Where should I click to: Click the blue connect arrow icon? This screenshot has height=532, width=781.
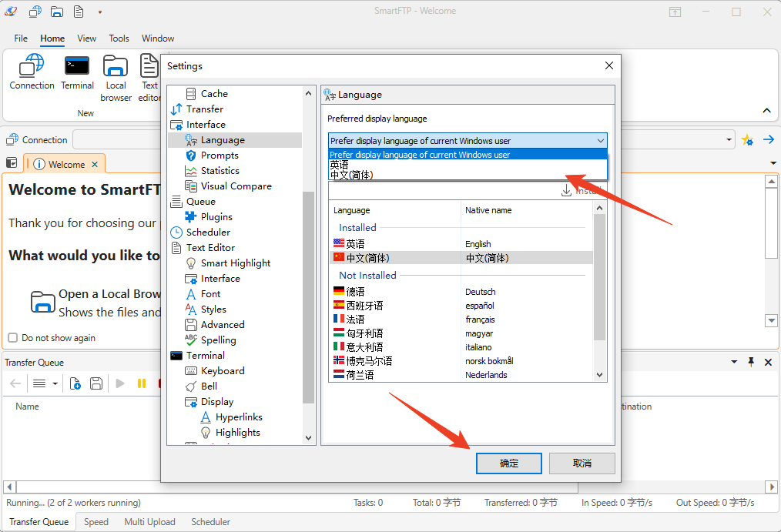769,140
